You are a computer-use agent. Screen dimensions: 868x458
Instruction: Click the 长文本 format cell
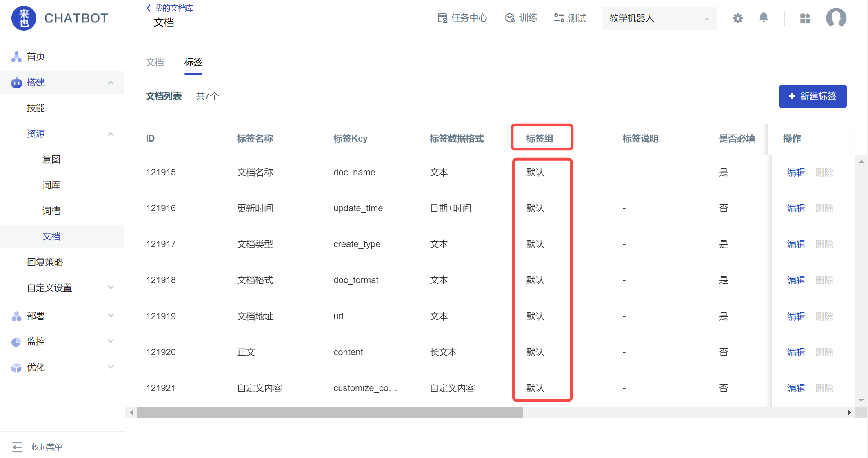[x=443, y=352]
